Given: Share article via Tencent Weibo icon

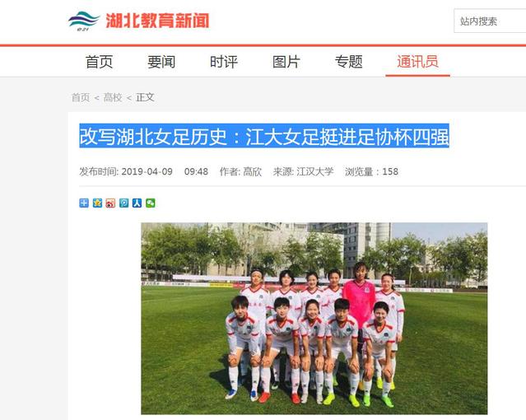Looking at the screenshot, I should [123, 203].
